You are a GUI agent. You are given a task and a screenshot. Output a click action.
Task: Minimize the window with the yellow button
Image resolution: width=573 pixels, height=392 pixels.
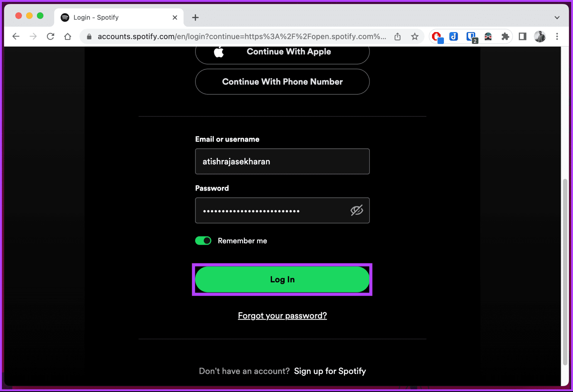(29, 16)
